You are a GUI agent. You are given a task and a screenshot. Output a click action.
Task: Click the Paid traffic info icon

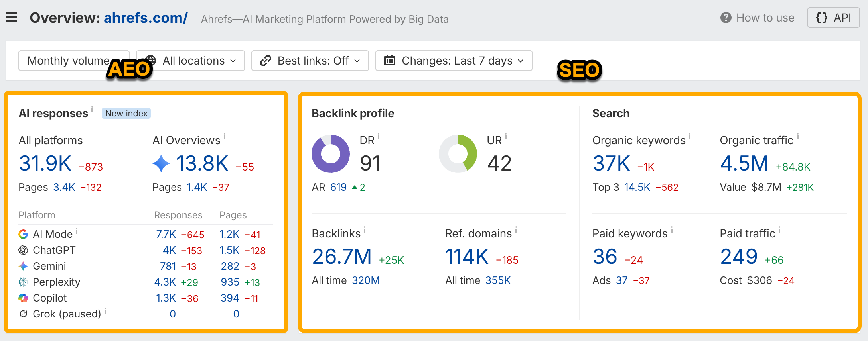click(779, 229)
